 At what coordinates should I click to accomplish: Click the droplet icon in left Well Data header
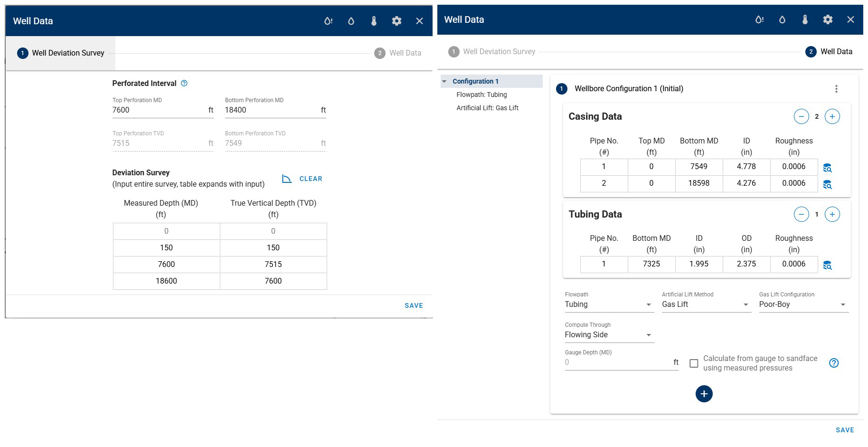point(351,21)
